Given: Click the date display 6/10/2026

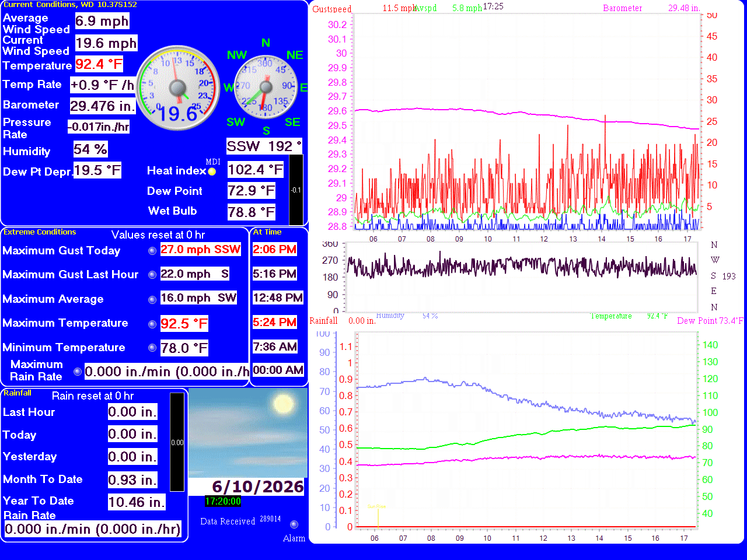Looking at the screenshot, I should point(258,487).
